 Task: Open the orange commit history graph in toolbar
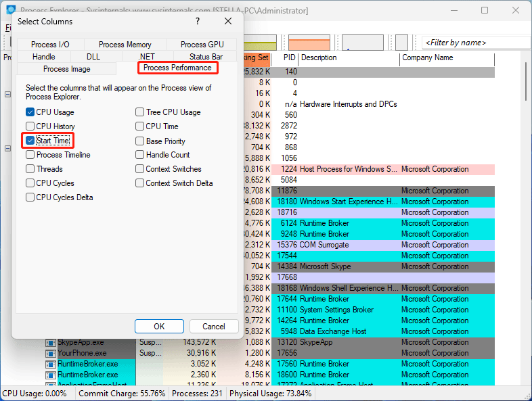309,43
